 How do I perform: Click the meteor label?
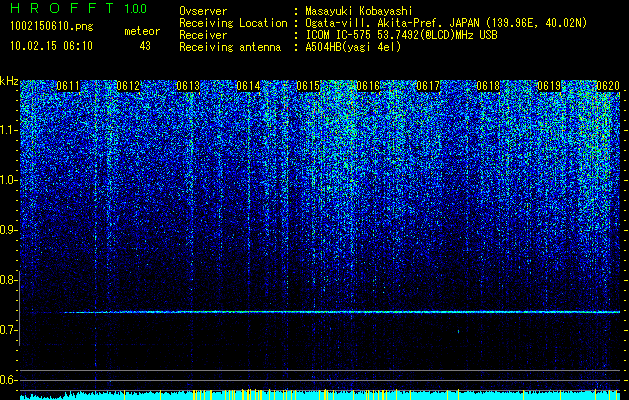click(142, 31)
